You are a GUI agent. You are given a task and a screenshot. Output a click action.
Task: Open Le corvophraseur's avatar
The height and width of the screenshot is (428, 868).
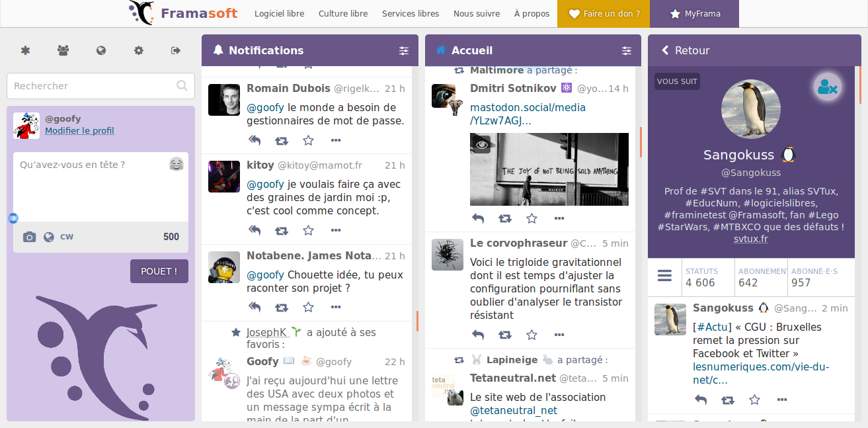tap(448, 255)
